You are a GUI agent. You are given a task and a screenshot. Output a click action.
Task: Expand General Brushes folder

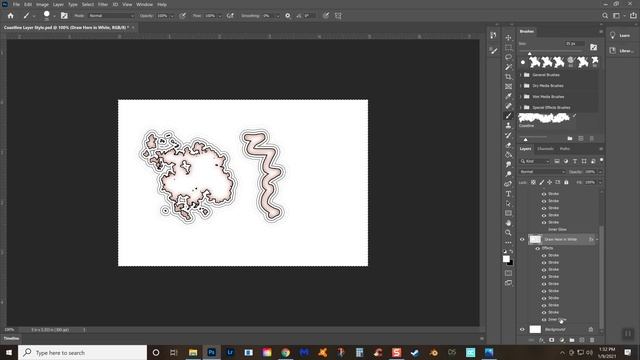pos(521,75)
